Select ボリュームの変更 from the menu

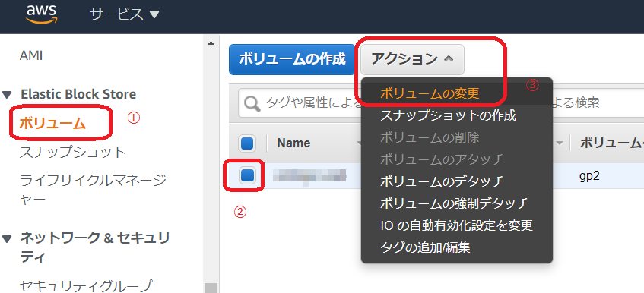click(x=430, y=94)
